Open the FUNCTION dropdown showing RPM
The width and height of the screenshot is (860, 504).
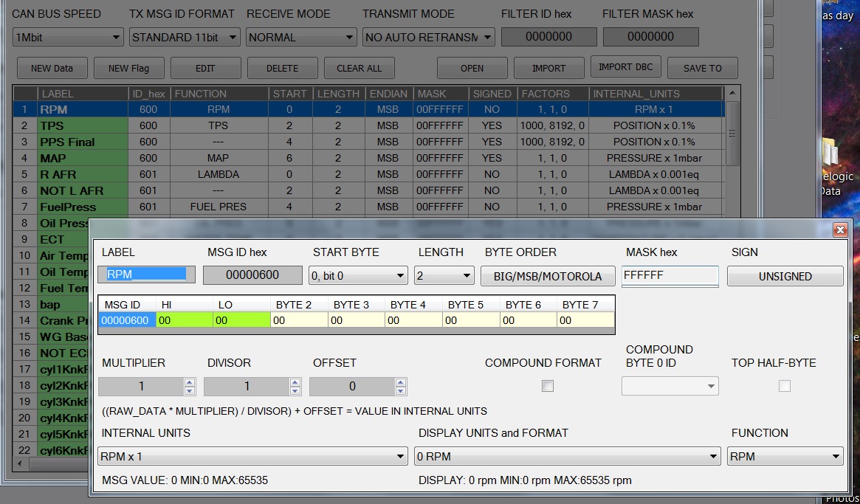coord(785,456)
